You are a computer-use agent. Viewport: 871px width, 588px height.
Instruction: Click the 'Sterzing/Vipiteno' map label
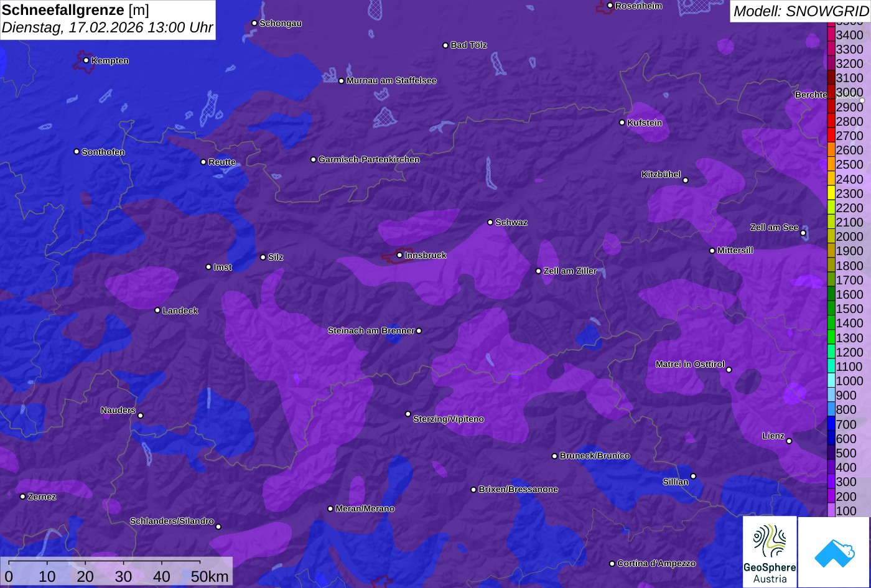449,419
